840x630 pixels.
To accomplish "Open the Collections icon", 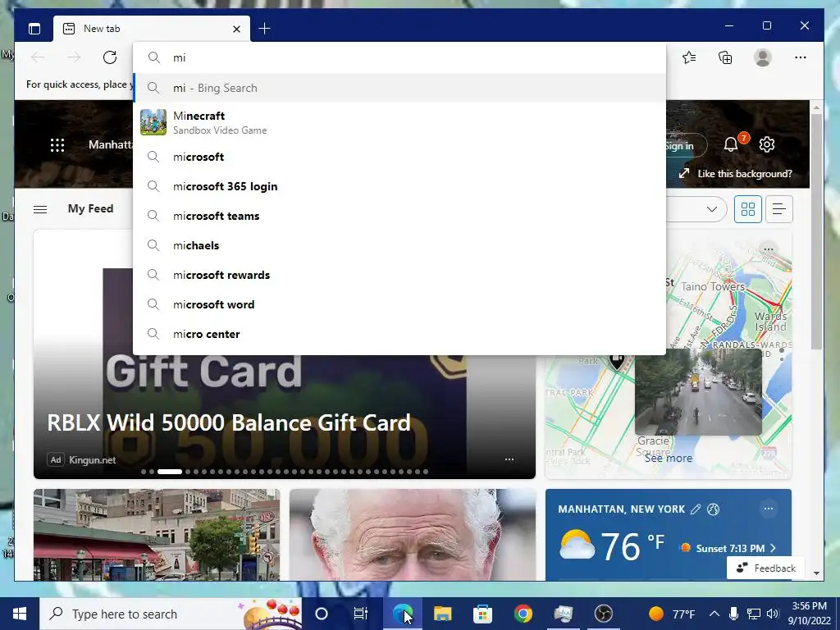I will pyautogui.click(x=725, y=57).
